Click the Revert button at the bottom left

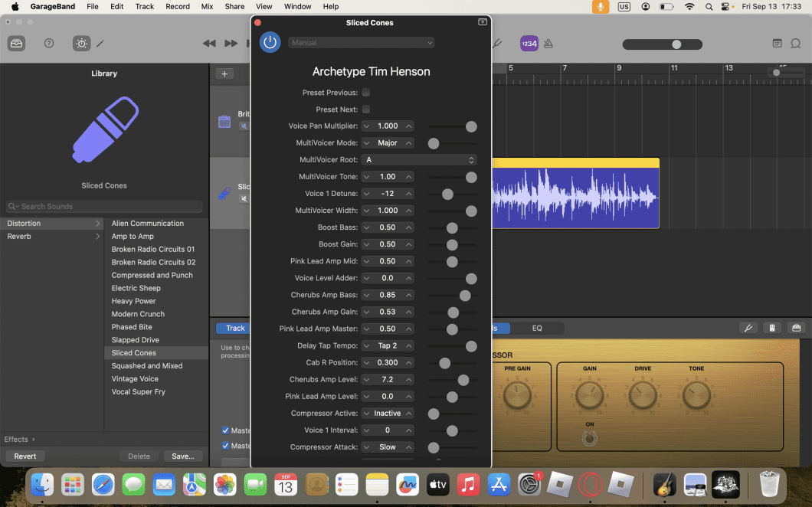(25, 456)
